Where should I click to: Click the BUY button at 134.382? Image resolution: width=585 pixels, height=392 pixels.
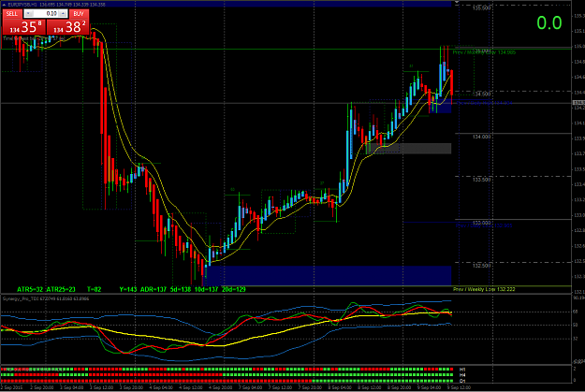[x=67, y=27]
